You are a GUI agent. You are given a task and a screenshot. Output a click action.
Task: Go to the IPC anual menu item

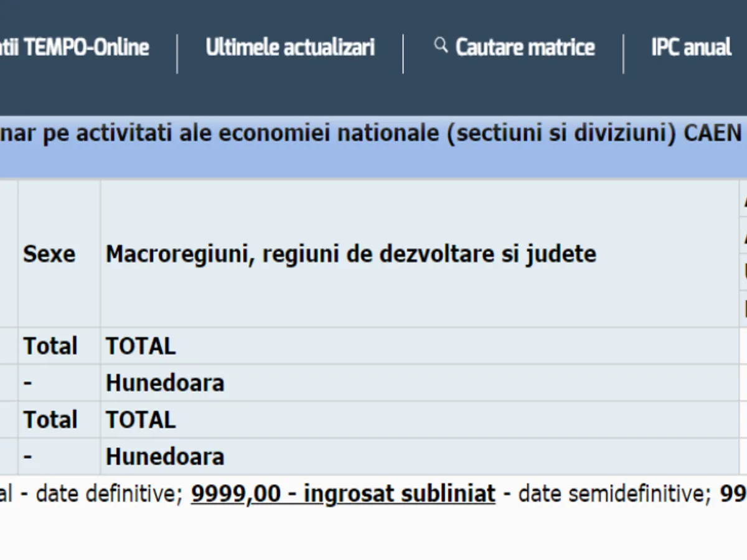click(x=691, y=47)
